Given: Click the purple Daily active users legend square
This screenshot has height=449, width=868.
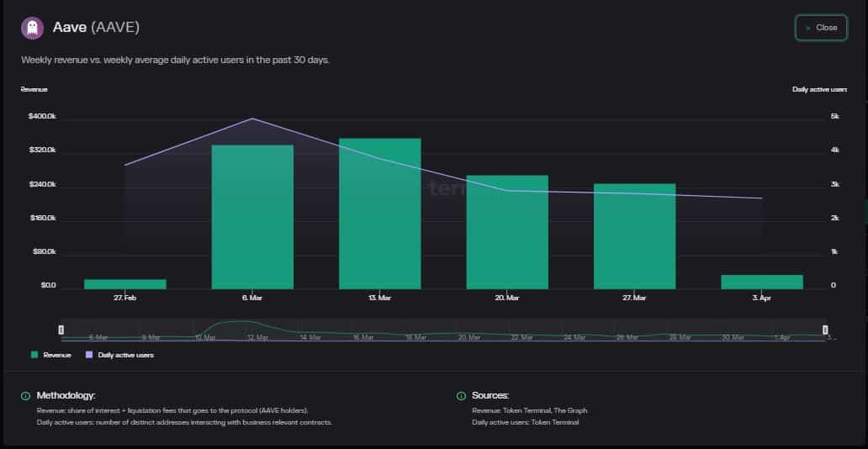Looking at the screenshot, I should 89,355.
